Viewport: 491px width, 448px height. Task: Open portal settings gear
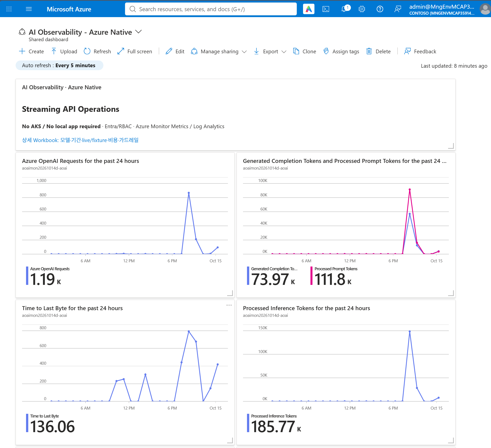click(x=362, y=9)
